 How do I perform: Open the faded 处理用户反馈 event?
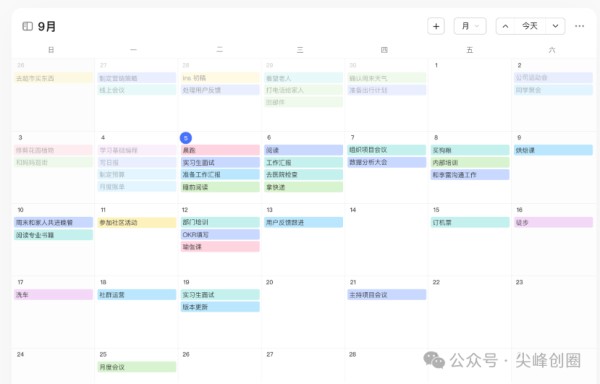[220, 90]
